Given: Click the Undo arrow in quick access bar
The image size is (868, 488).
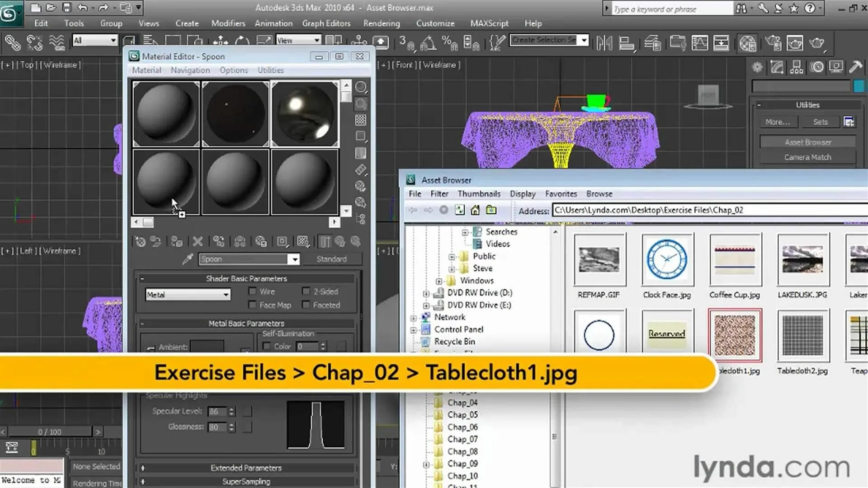Looking at the screenshot, I should click(x=83, y=7).
